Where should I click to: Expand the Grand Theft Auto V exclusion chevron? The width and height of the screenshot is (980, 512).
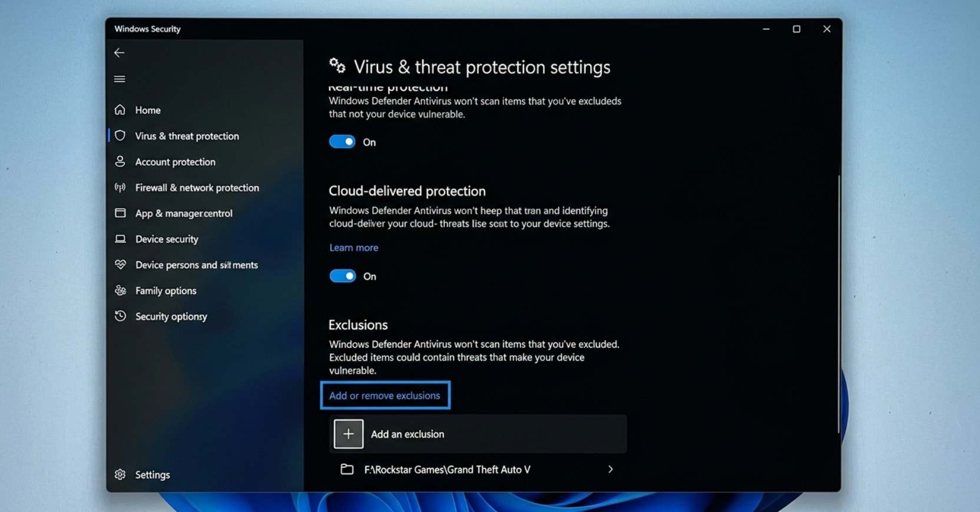(611, 469)
